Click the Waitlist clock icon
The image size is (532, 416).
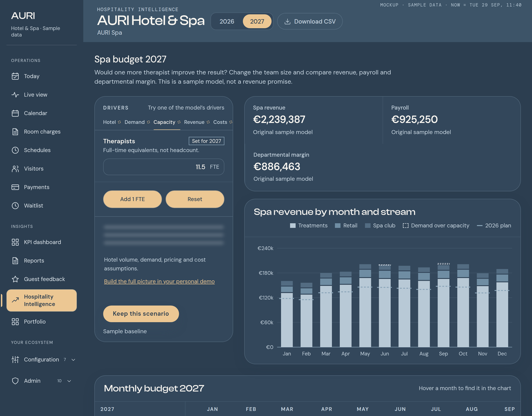point(15,205)
